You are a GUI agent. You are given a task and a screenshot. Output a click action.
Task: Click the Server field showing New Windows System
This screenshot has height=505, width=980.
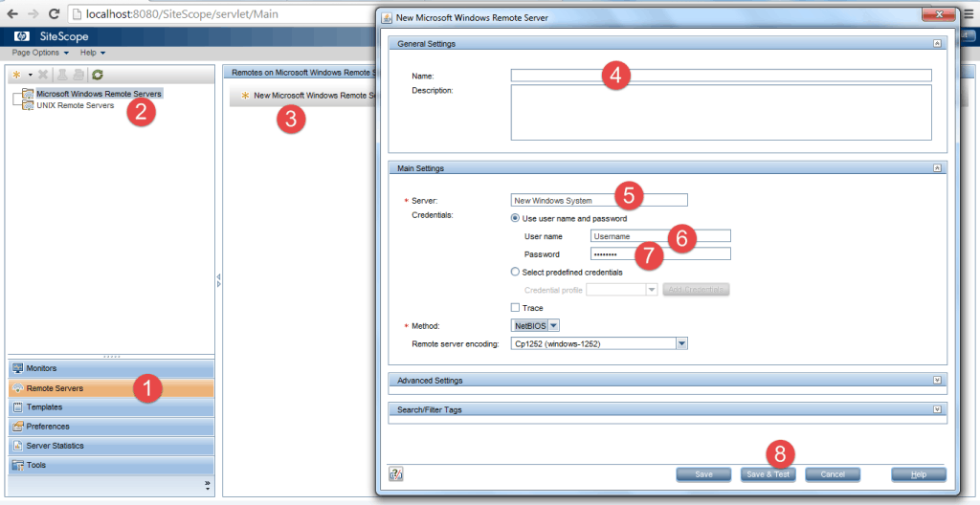(x=599, y=201)
